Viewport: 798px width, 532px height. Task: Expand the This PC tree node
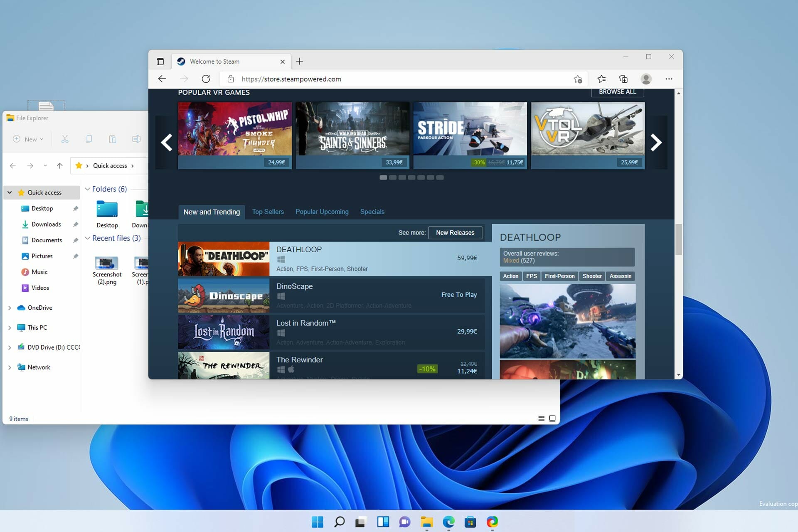tap(10, 328)
